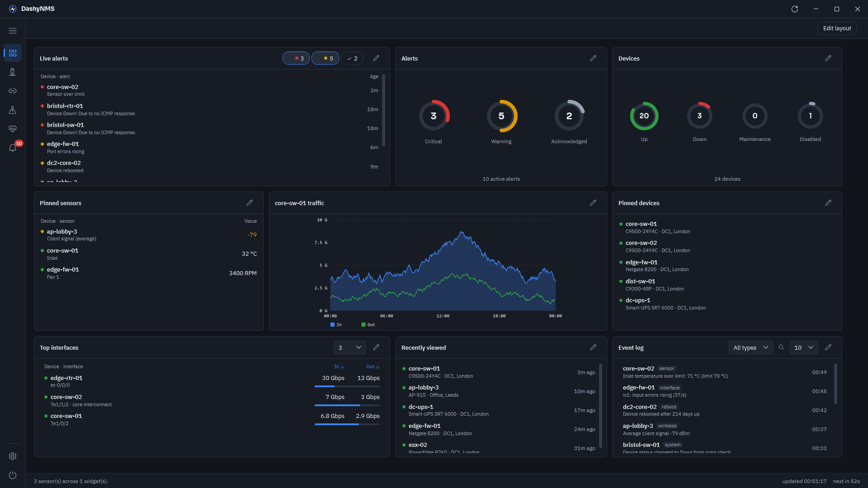
Task: Open bristol-rtr-01 Device Down alert
Action: pos(209,109)
